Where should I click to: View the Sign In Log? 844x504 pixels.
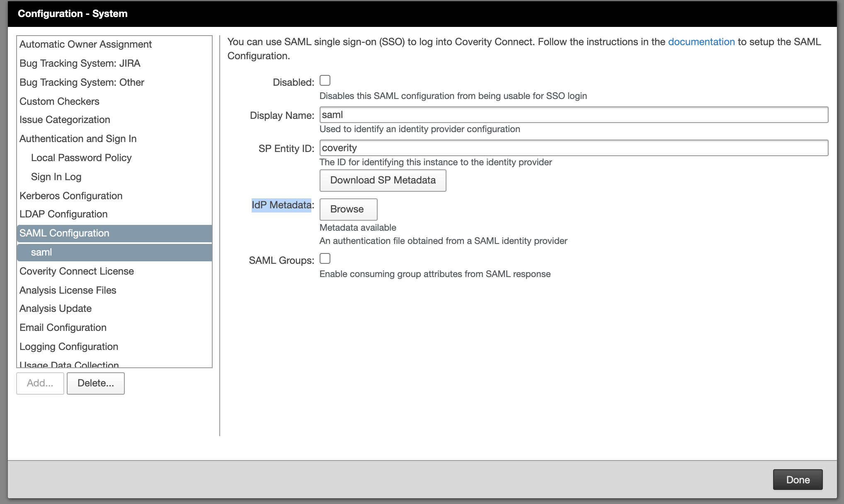(56, 176)
